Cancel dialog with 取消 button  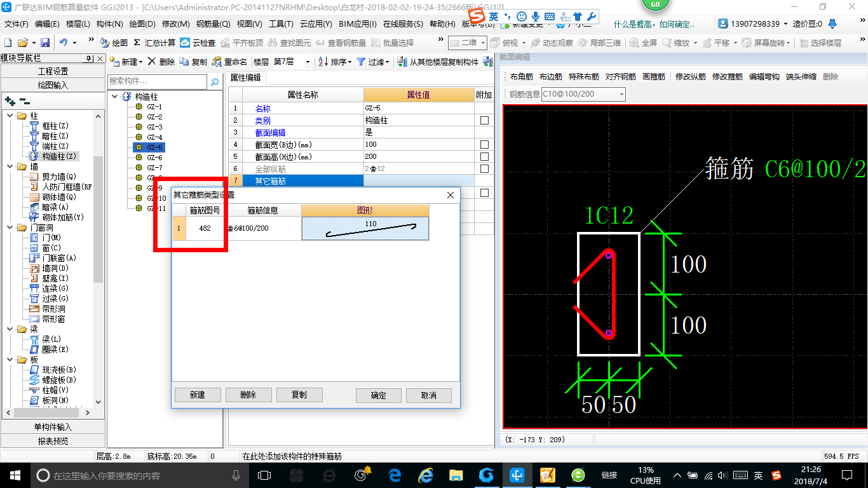tap(429, 395)
